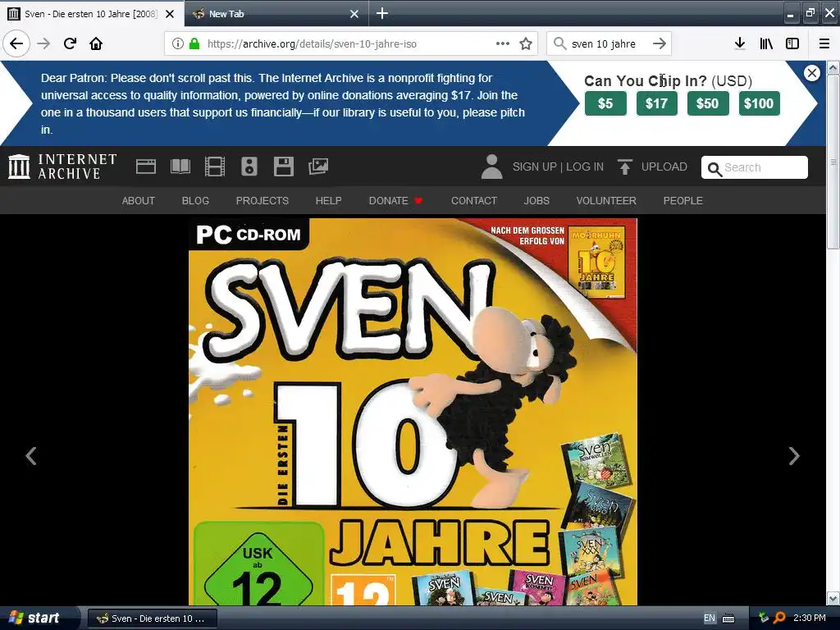
Task: Open the VOLUNTEER menu item
Action: pyautogui.click(x=606, y=200)
